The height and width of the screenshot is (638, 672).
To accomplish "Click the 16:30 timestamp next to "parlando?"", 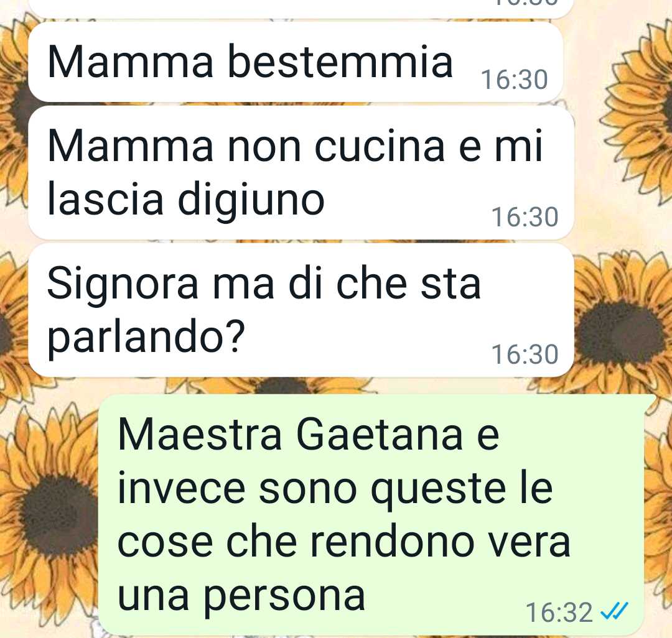I will point(525,354).
